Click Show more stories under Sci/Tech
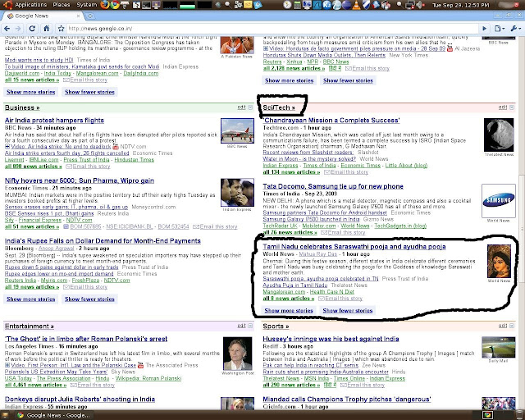This screenshot has height=420, width=525. click(289, 311)
